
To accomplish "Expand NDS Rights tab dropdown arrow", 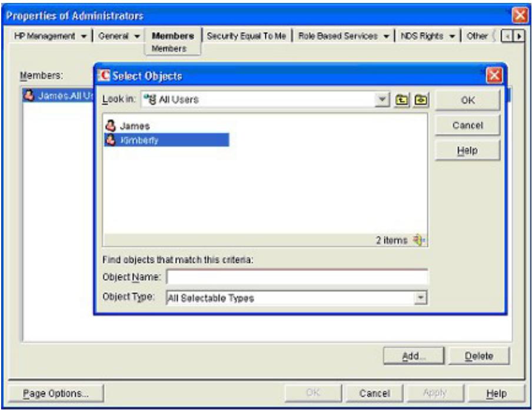I will [452, 36].
